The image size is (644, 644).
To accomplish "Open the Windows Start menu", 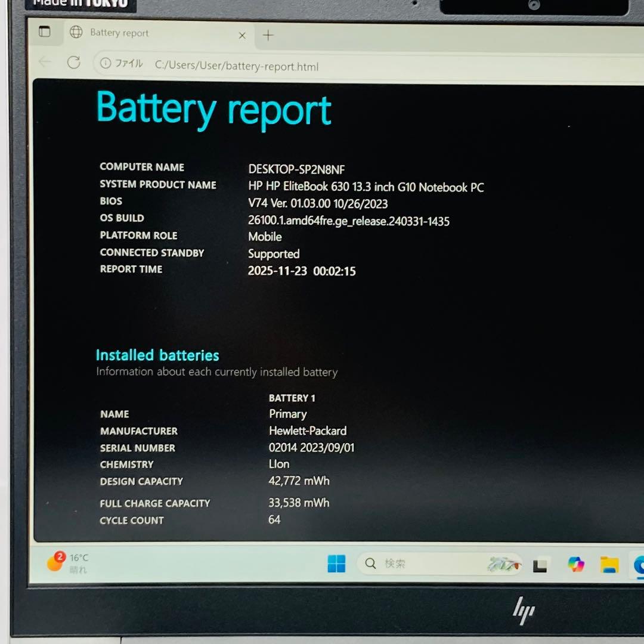I will (x=336, y=563).
